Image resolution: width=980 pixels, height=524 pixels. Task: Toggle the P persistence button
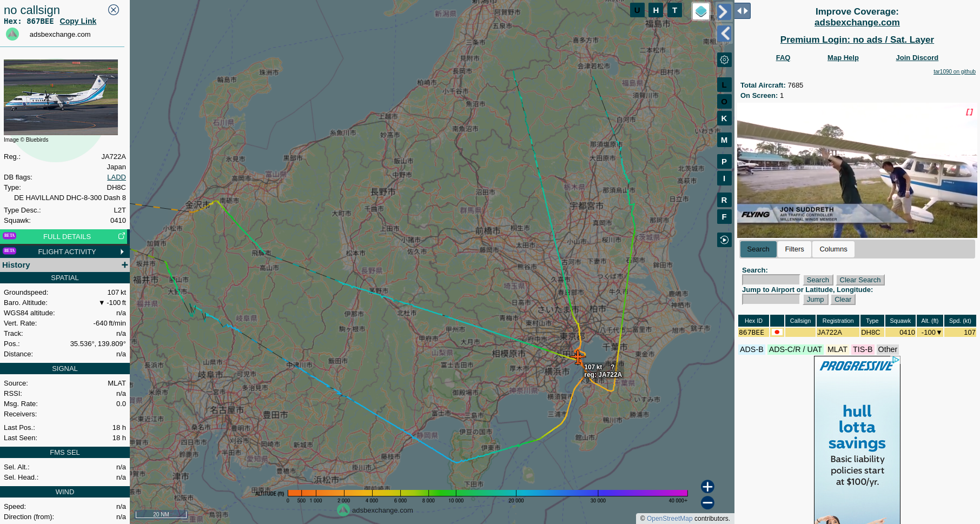(724, 162)
